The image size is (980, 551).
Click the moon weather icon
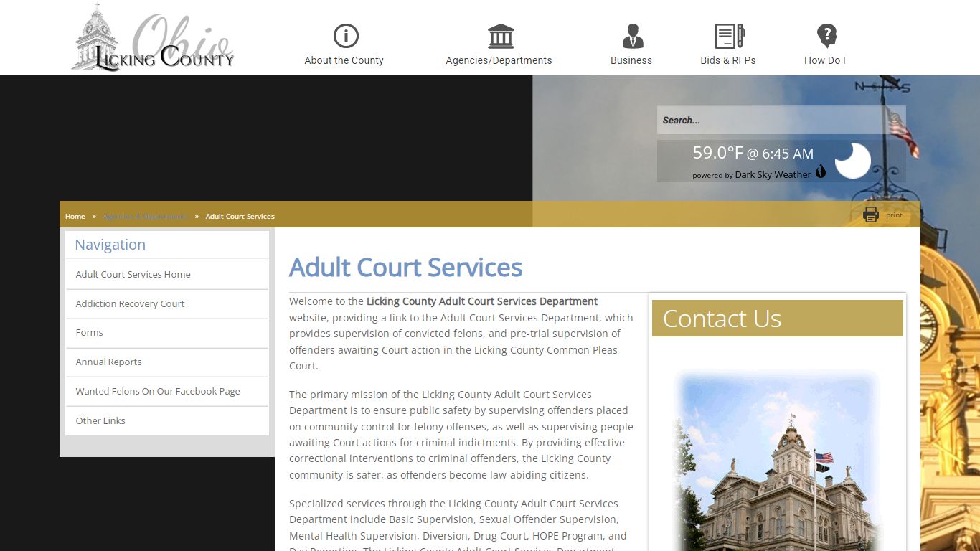(x=852, y=161)
